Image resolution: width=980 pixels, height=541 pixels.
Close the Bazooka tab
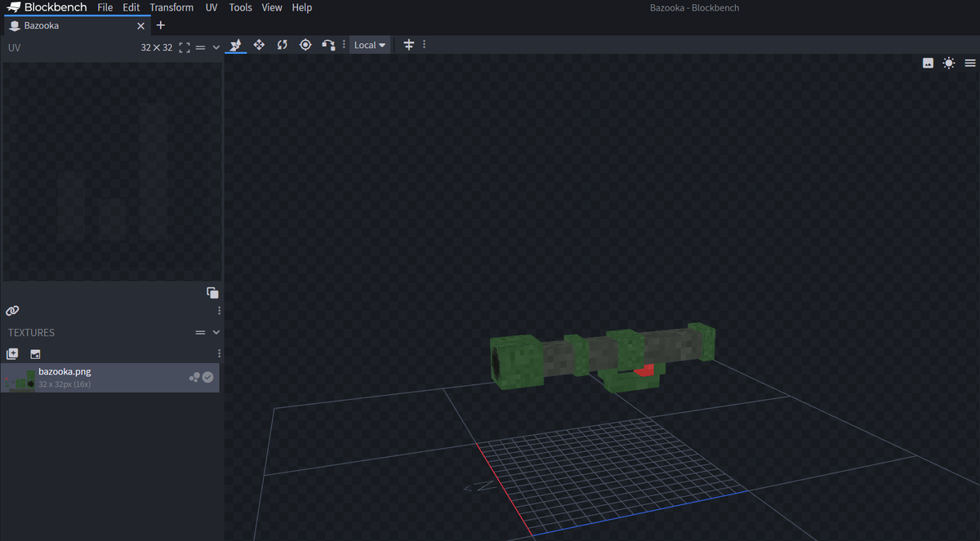(140, 26)
